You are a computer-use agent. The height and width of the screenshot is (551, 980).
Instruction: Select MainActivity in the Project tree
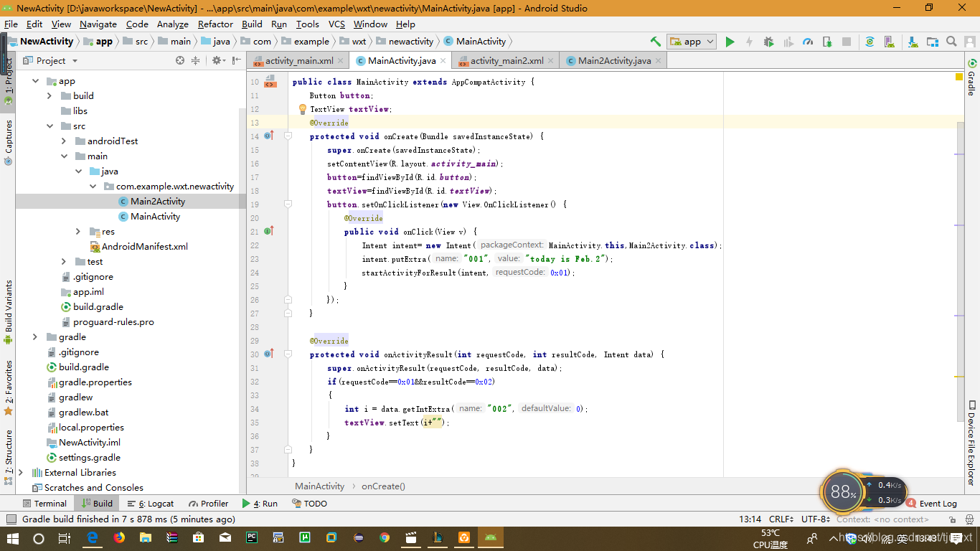(x=155, y=217)
